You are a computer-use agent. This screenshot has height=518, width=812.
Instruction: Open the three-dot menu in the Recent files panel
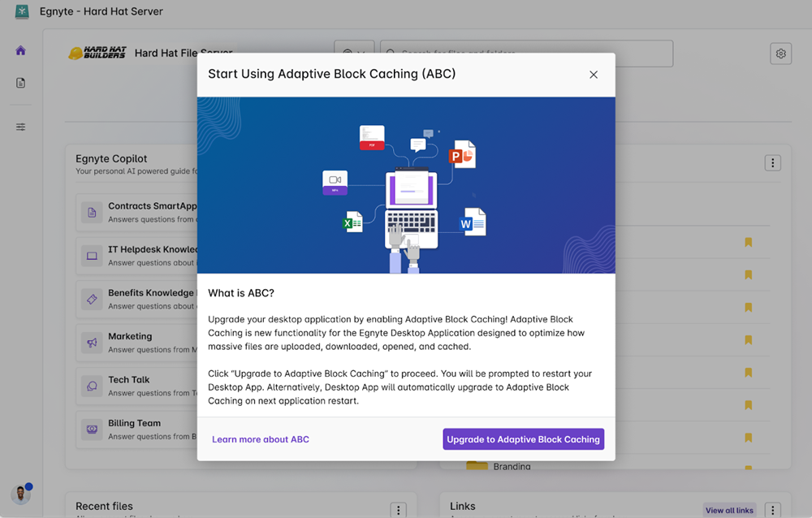click(x=398, y=510)
